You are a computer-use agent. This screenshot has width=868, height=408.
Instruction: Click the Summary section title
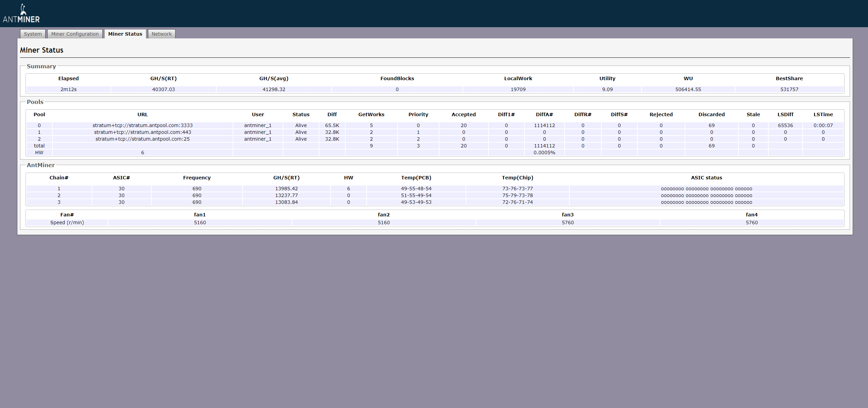coord(41,66)
